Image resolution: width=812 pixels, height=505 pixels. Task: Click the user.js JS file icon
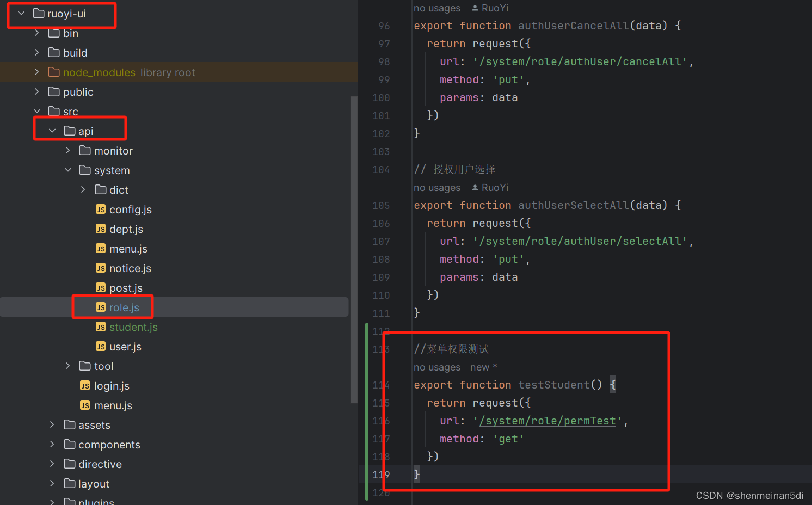click(101, 346)
